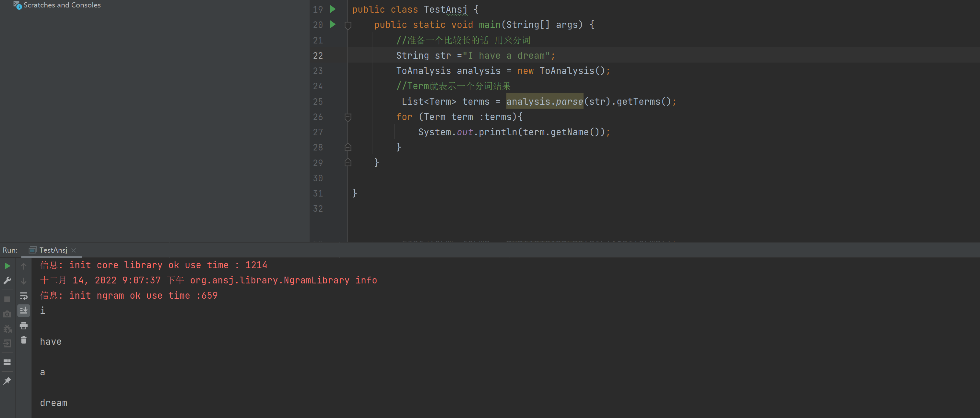This screenshot has height=418, width=980.
Task: Click line number 32 in gutter
Action: click(318, 209)
